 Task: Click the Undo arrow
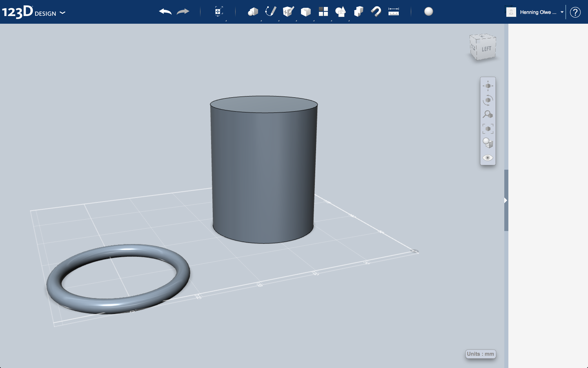(x=165, y=11)
